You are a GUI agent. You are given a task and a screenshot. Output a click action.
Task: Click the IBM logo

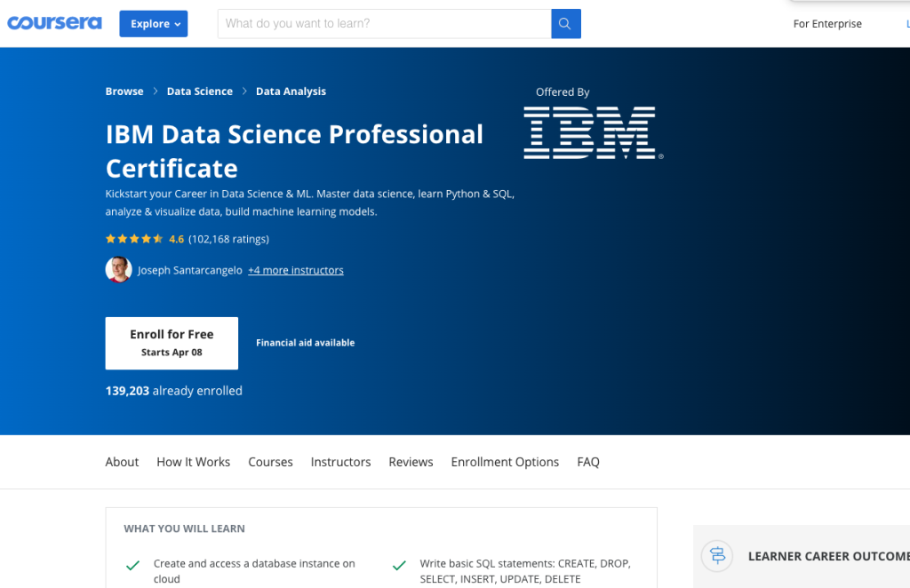pos(593,133)
